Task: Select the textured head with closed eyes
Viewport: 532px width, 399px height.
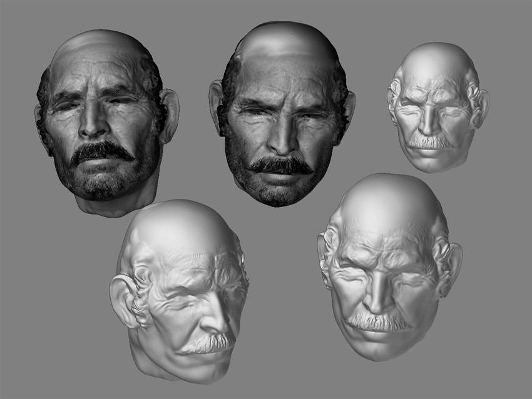Action: 107,123
